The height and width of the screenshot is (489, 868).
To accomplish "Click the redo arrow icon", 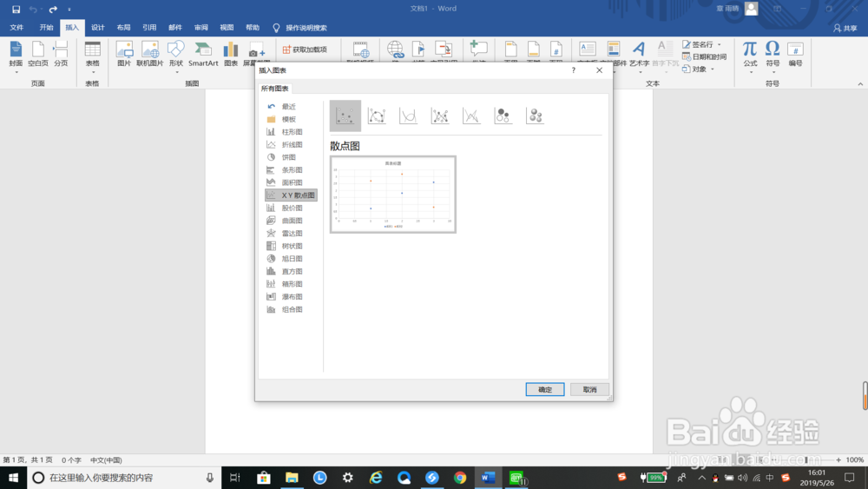I will point(53,9).
